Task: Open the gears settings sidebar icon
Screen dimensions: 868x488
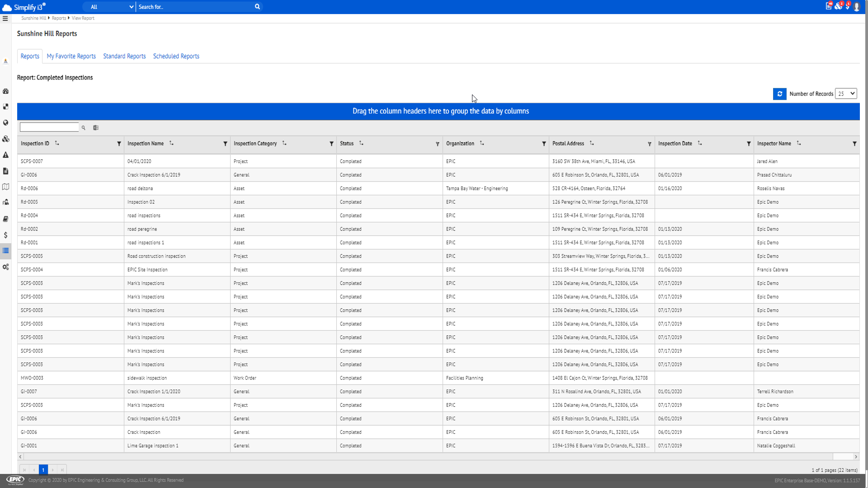Action: pyautogui.click(x=5, y=267)
